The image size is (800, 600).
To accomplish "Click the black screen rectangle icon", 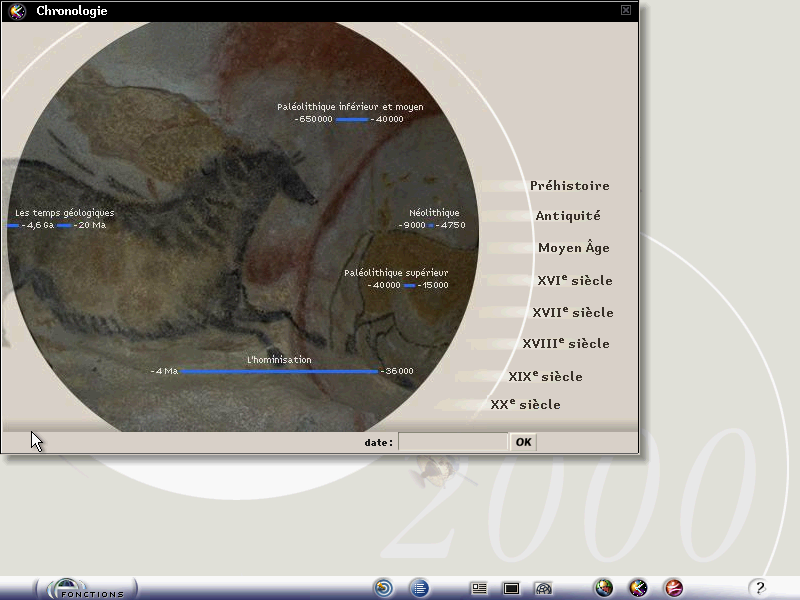I will coord(511,589).
